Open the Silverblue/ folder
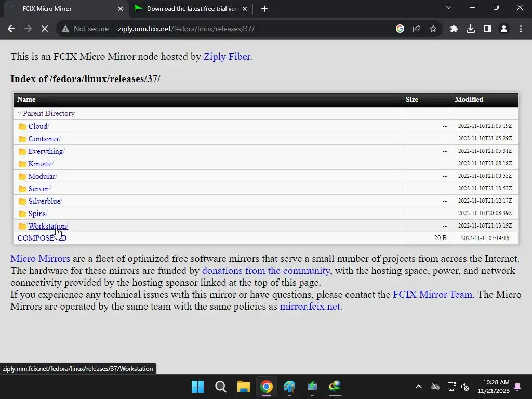532x399 pixels. coord(45,201)
